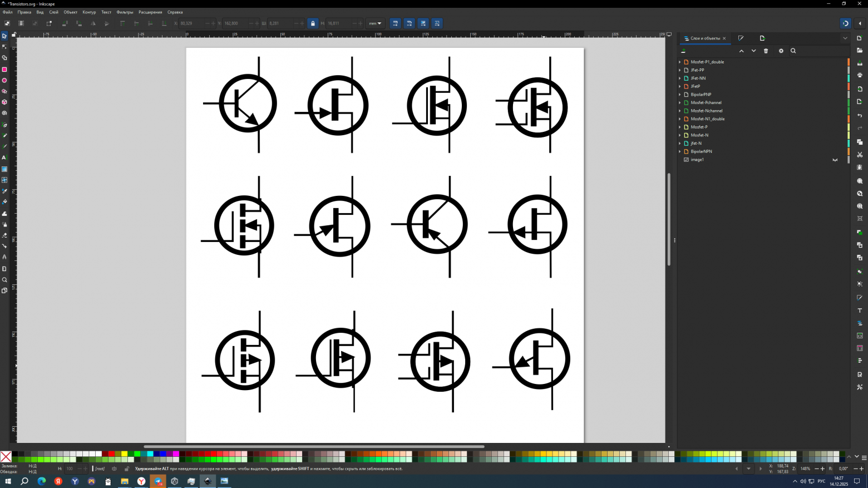The width and height of the screenshot is (868, 488).
Task: Open the panel tabs chevron menu
Action: (845, 38)
